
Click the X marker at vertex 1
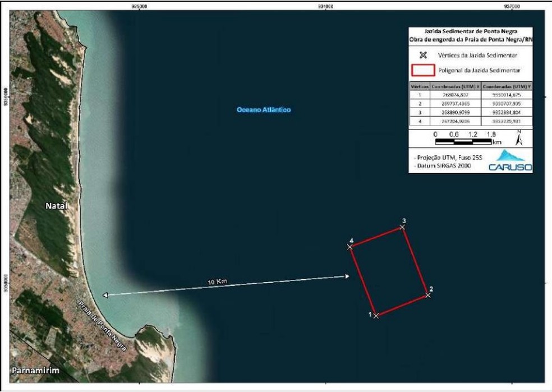[376, 316]
